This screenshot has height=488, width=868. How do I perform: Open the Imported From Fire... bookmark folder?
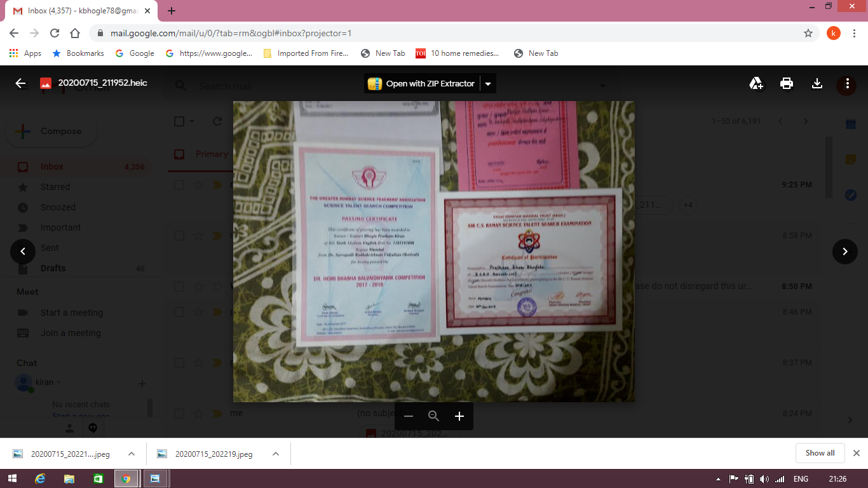click(x=306, y=53)
